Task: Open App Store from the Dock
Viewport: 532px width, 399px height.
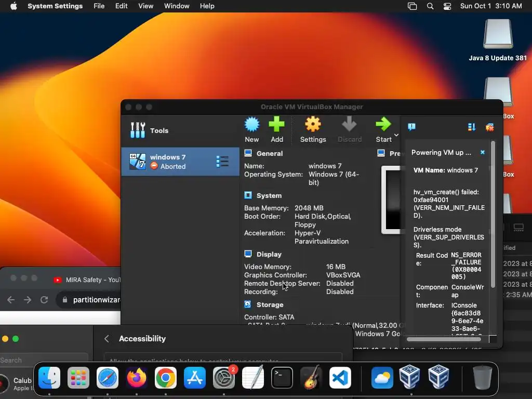Action: point(195,378)
